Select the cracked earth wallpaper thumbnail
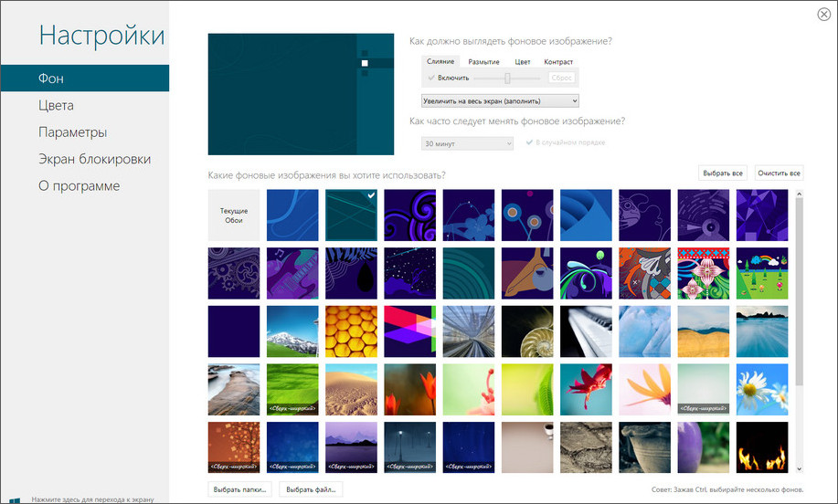Image resolution: width=838 pixels, height=504 pixels. tap(587, 447)
